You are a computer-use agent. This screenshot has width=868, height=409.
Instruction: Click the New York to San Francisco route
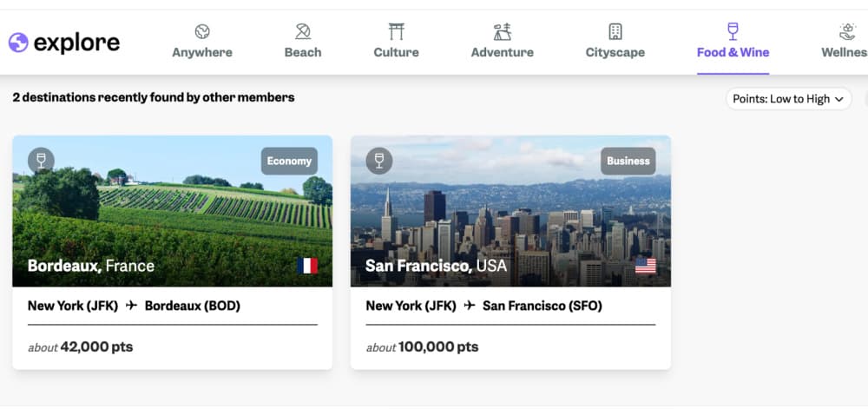(x=483, y=306)
